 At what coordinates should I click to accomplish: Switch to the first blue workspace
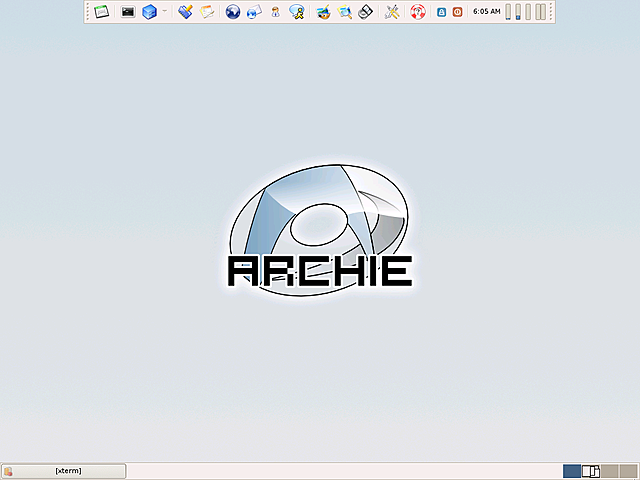[572, 471]
